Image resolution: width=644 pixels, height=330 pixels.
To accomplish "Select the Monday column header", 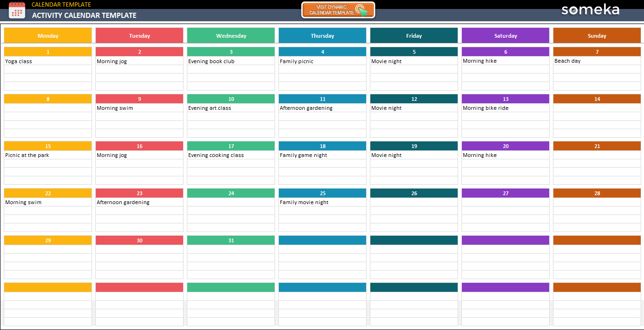I will point(47,35).
